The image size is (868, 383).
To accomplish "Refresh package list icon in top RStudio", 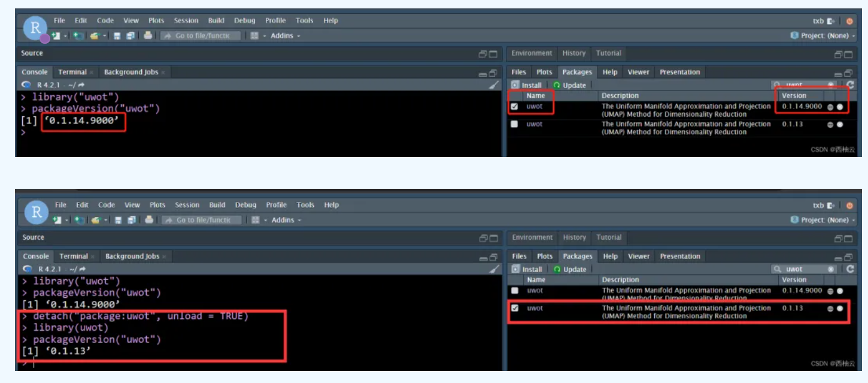I will (850, 85).
